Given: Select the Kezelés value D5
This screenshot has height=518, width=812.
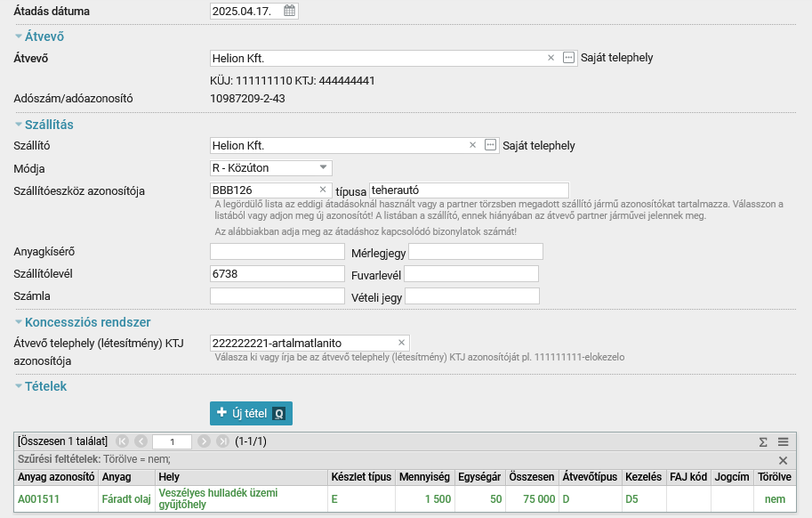Looking at the screenshot, I should tap(631, 499).
